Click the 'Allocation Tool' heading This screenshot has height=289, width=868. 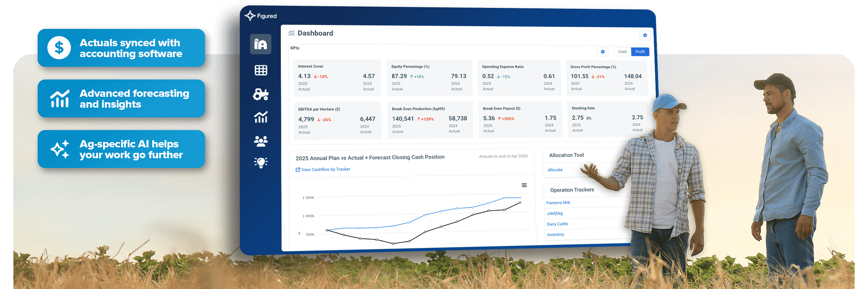point(566,155)
